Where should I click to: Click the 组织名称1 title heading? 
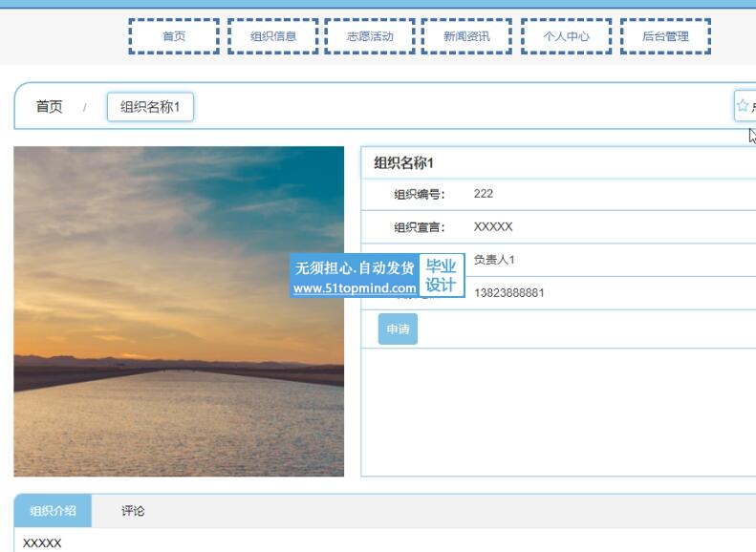403,162
